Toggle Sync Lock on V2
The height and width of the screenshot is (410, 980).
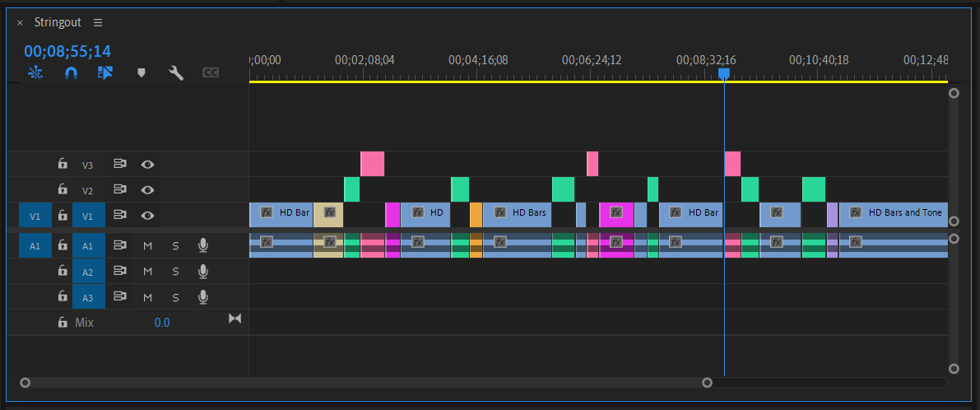click(119, 189)
